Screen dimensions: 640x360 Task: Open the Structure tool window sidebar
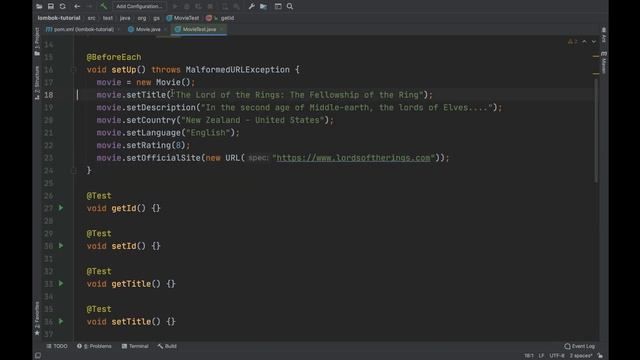point(37,82)
